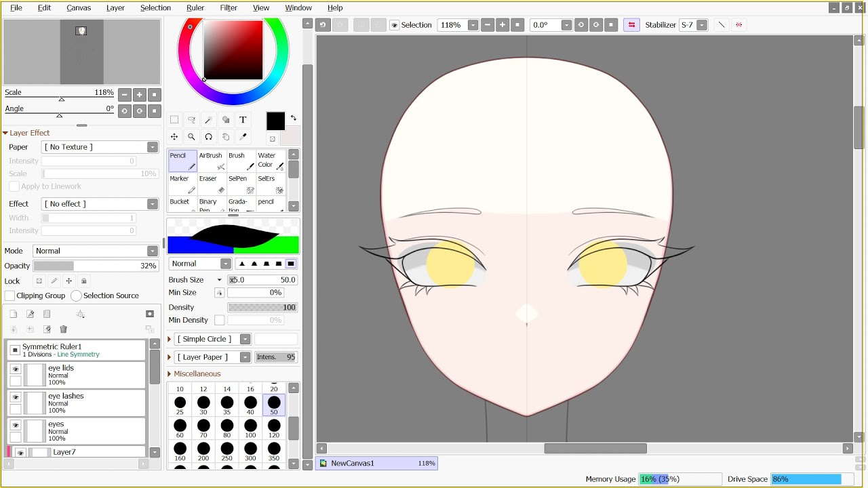Choose the AirBrush tool
This screenshot has height=488, width=868.
coord(212,161)
